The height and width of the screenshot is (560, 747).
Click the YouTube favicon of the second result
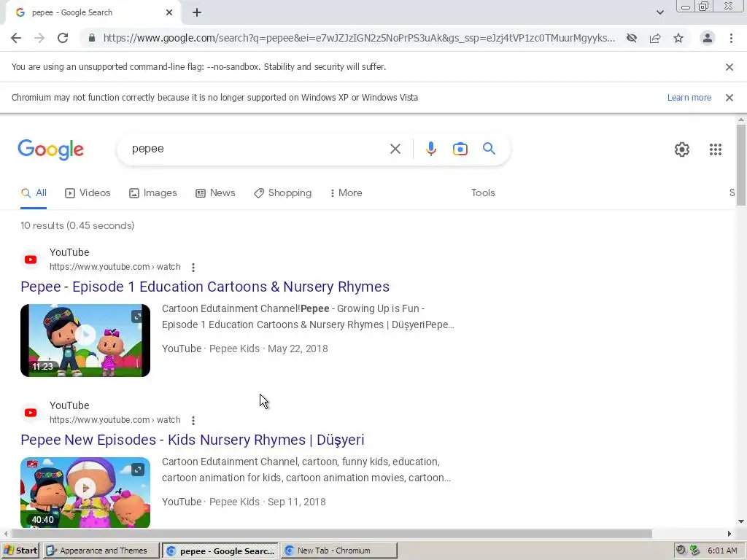(x=31, y=413)
